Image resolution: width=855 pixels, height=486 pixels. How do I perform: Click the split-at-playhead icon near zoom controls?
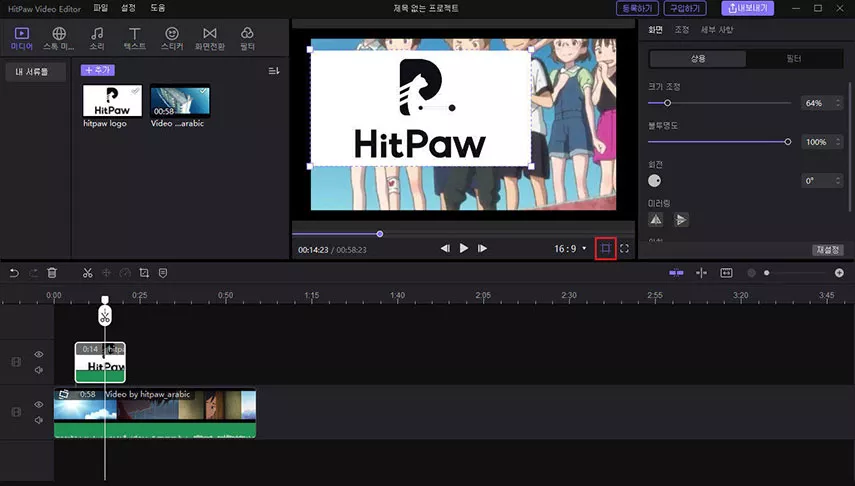(701, 273)
